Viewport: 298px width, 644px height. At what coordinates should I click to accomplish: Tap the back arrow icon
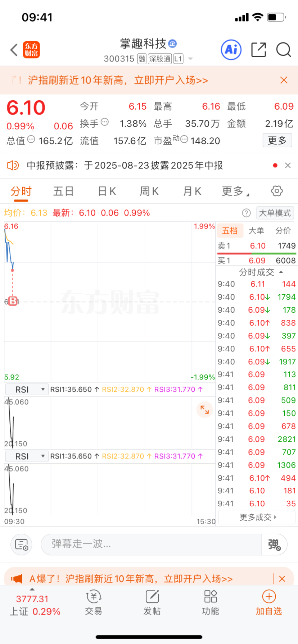(x=14, y=50)
